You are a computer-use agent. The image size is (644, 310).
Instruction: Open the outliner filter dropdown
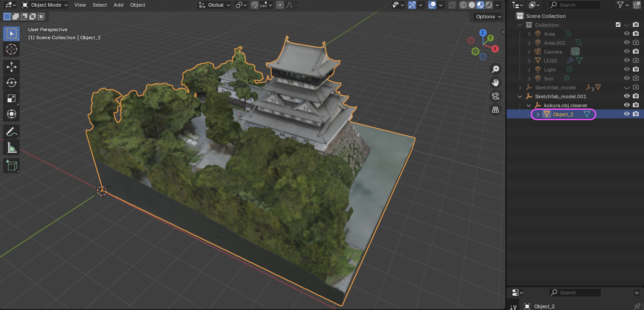point(623,5)
